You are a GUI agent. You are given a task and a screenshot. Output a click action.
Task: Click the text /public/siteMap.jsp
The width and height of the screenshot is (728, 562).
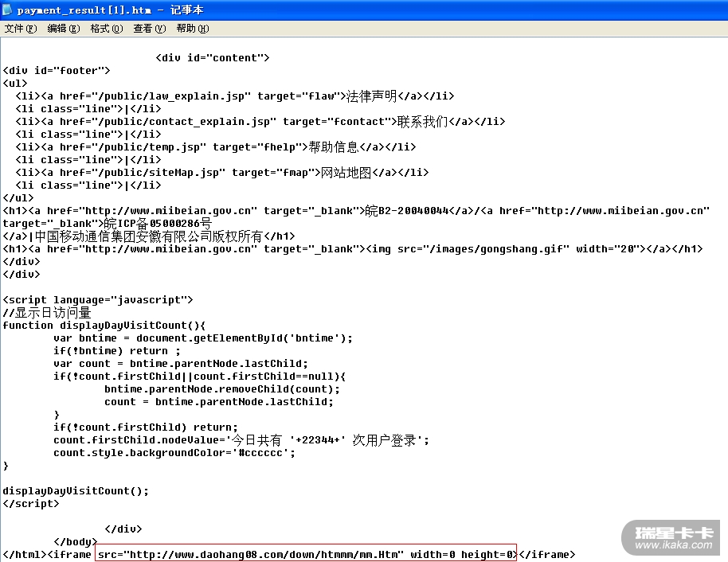pos(159,173)
